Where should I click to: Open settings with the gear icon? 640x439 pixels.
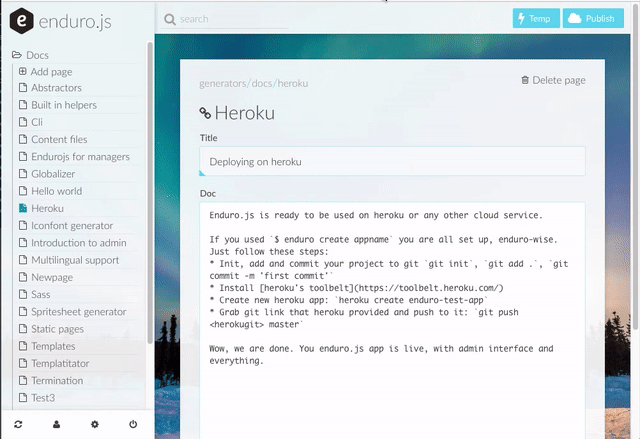point(95,424)
